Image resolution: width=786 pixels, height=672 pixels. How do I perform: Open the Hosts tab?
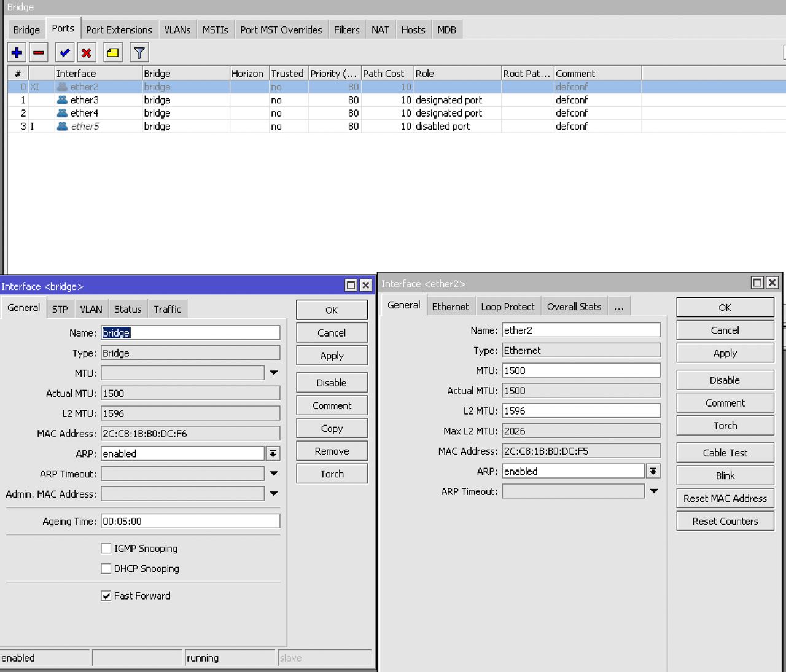(413, 29)
